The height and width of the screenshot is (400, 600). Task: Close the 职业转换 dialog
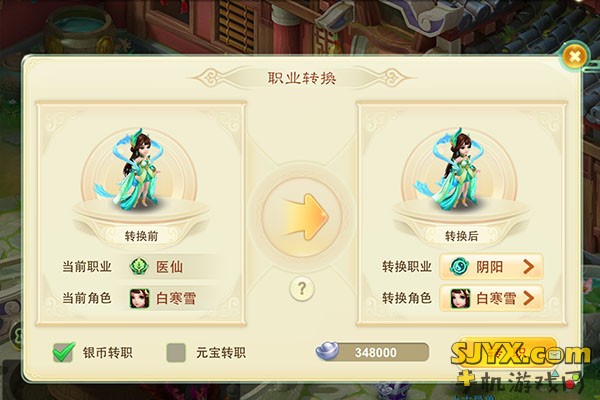[574, 57]
